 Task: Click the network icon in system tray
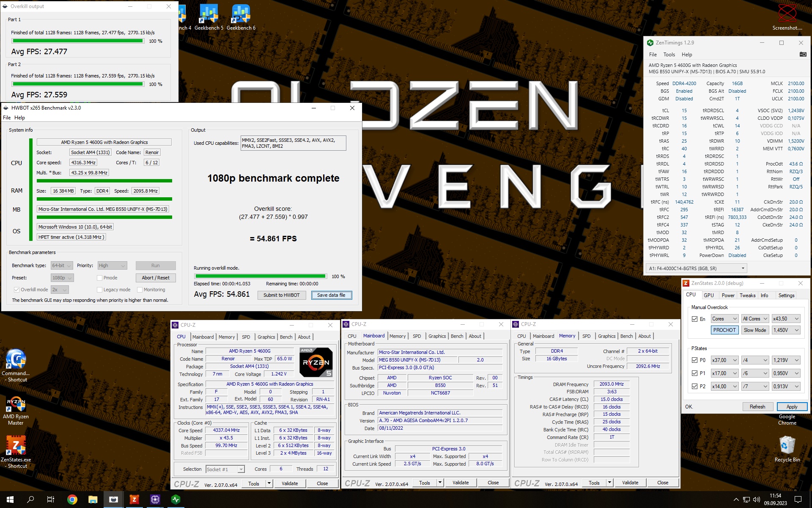(746, 500)
